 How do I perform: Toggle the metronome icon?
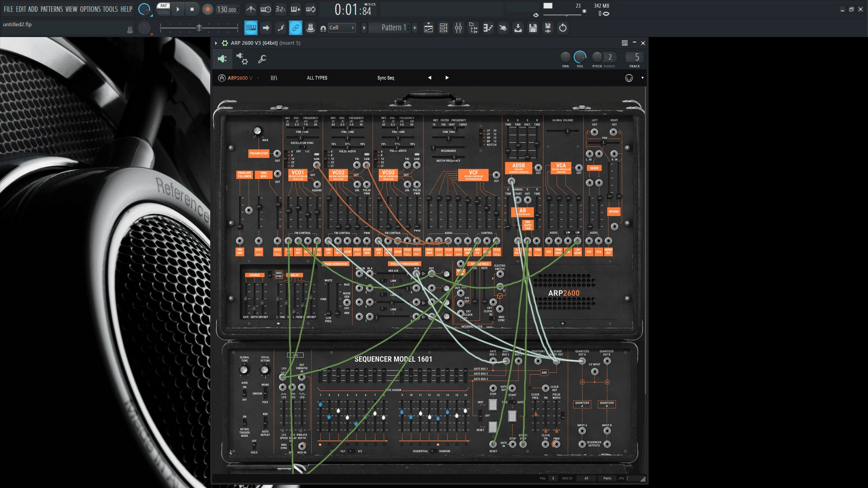(x=251, y=9)
